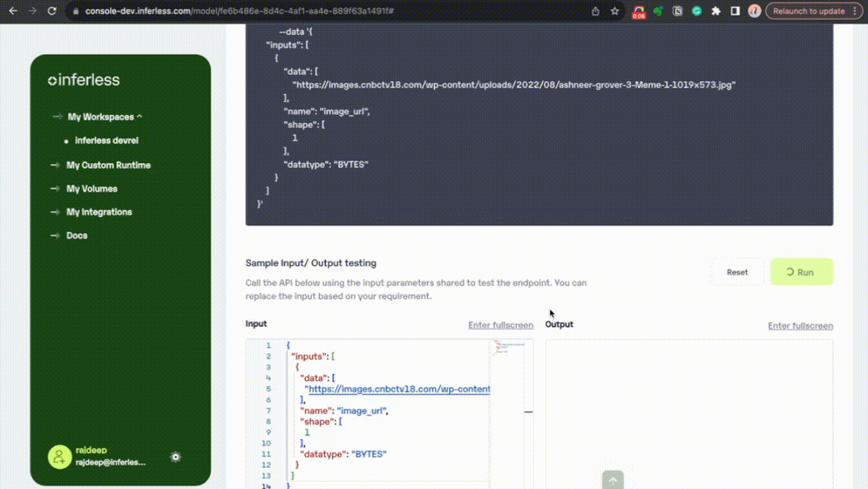The width and height of the screenshot is (868, 489).
Task: Open My Custom Runtime in sidebar
Action: (x=108, y=165)
